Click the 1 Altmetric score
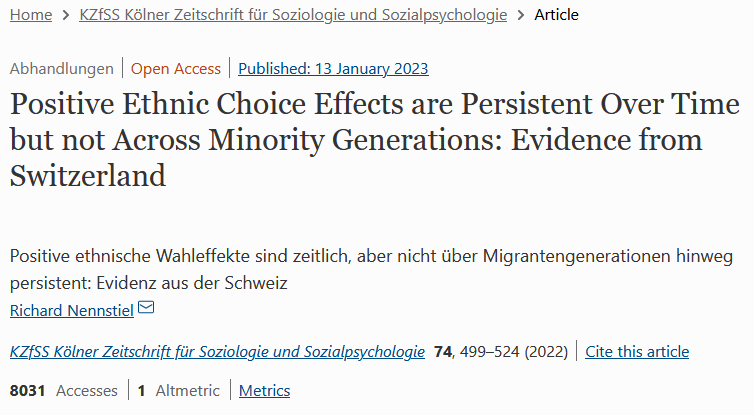The width and height of the screenshot is (754, 415). point(178,390)
